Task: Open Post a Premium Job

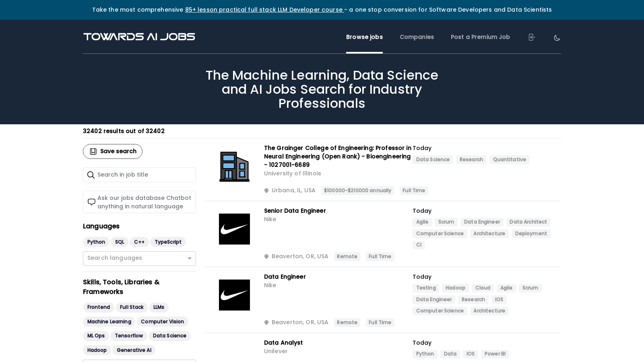Action: coord(480,37)
